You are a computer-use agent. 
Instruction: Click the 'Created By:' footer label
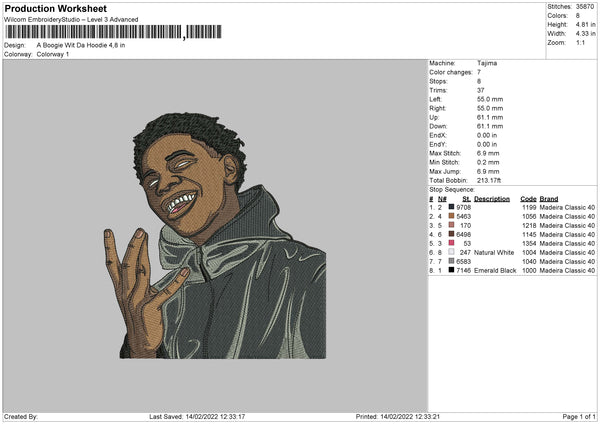(21, 417)
